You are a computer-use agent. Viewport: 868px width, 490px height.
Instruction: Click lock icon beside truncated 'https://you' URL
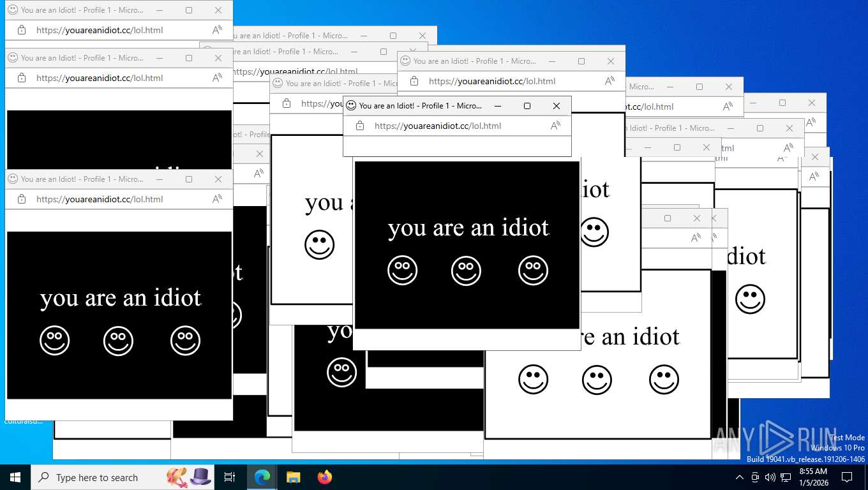(287, 103)
